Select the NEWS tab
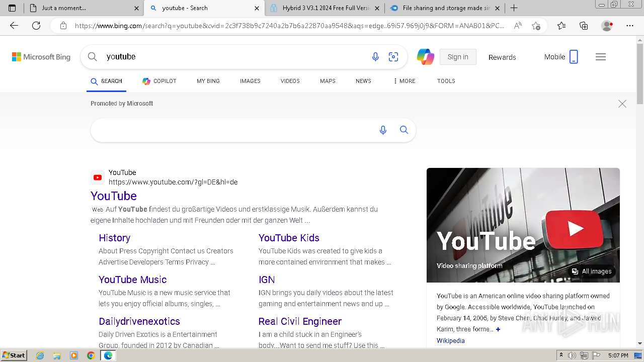Viewport: 644px width, 362px height. (x=363, y=81)
